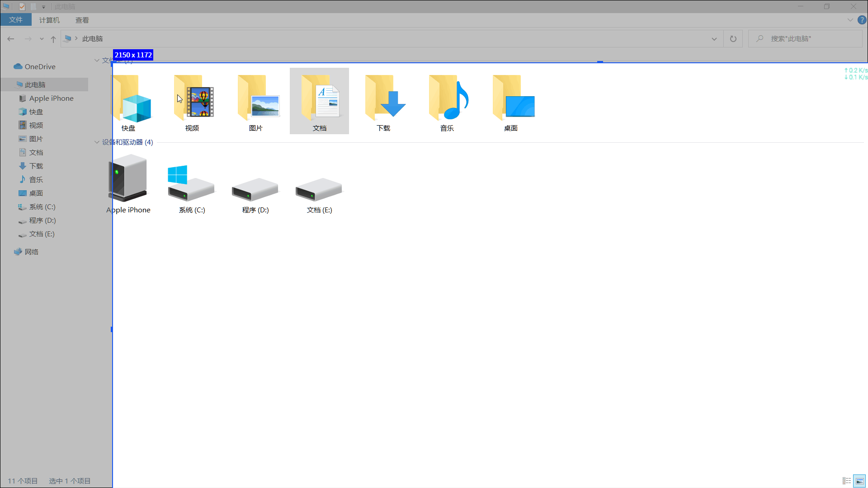Open the 桌面 desktop folder icon
Viewport: 868px width, 488px height.
(511, 103)
